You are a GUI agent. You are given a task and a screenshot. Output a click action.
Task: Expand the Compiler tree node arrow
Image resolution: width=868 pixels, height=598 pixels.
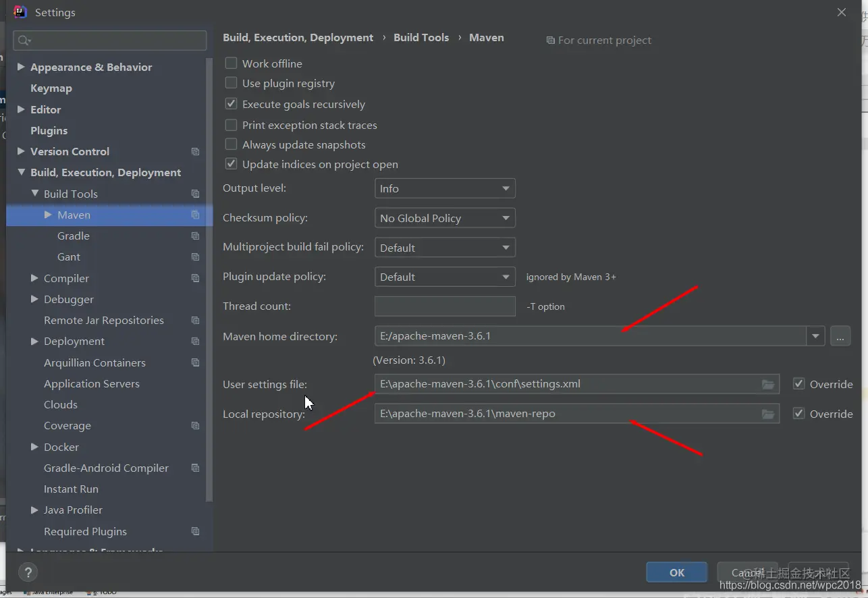point(34,278)
